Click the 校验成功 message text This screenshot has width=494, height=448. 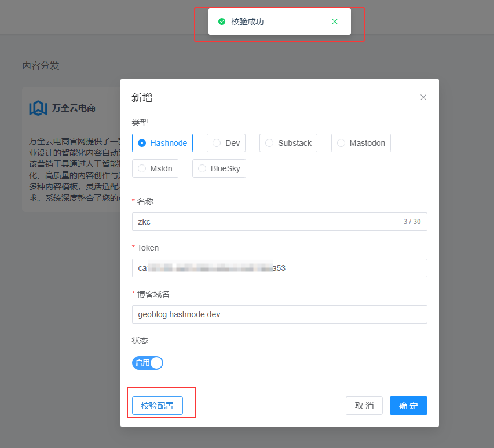point(247,21)
